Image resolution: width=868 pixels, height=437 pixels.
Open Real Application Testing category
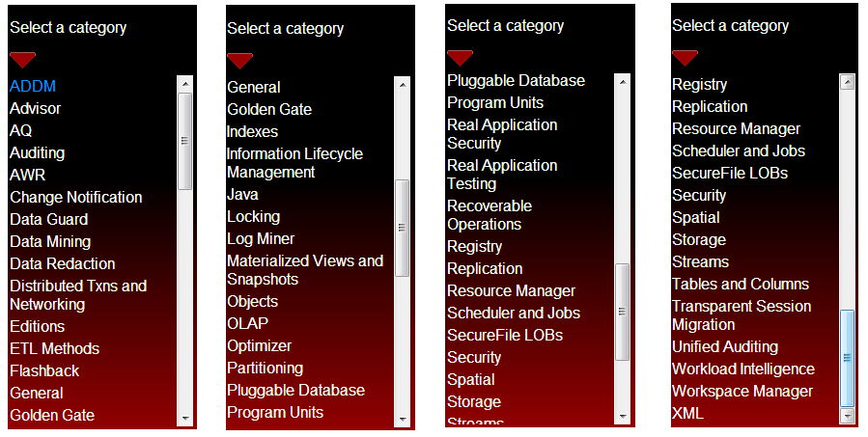[502, 175]
